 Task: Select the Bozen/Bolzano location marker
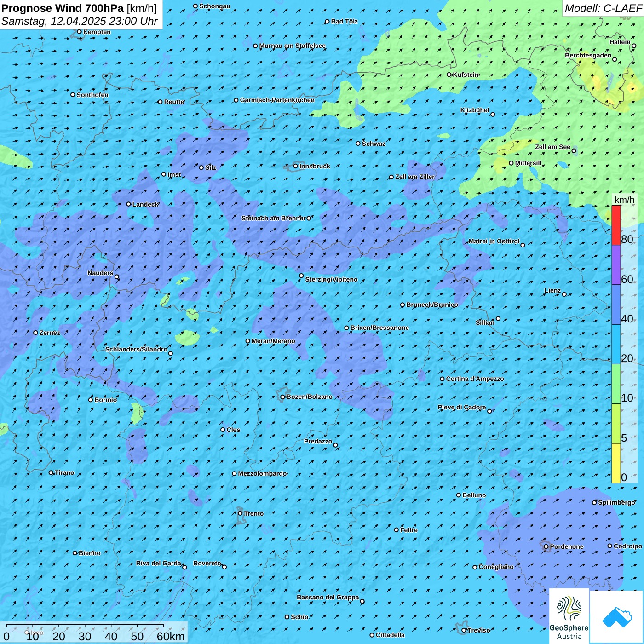(x=282, y=397)
